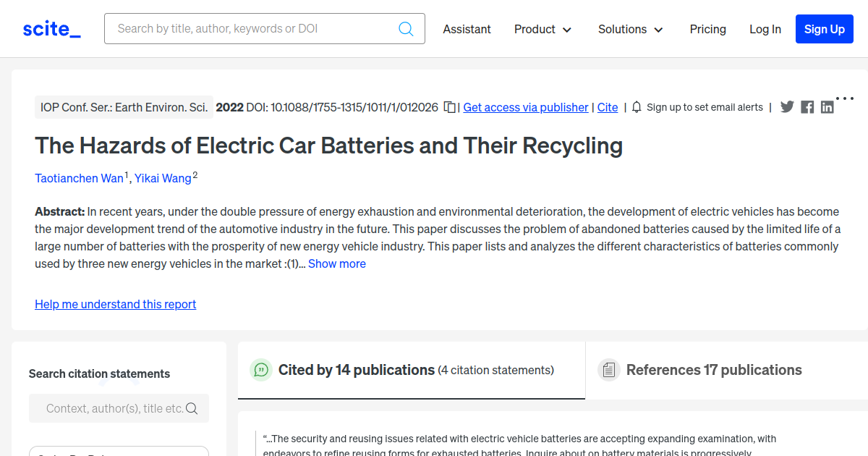Expand the Product dropdown menu

click(x=542, y=29)
